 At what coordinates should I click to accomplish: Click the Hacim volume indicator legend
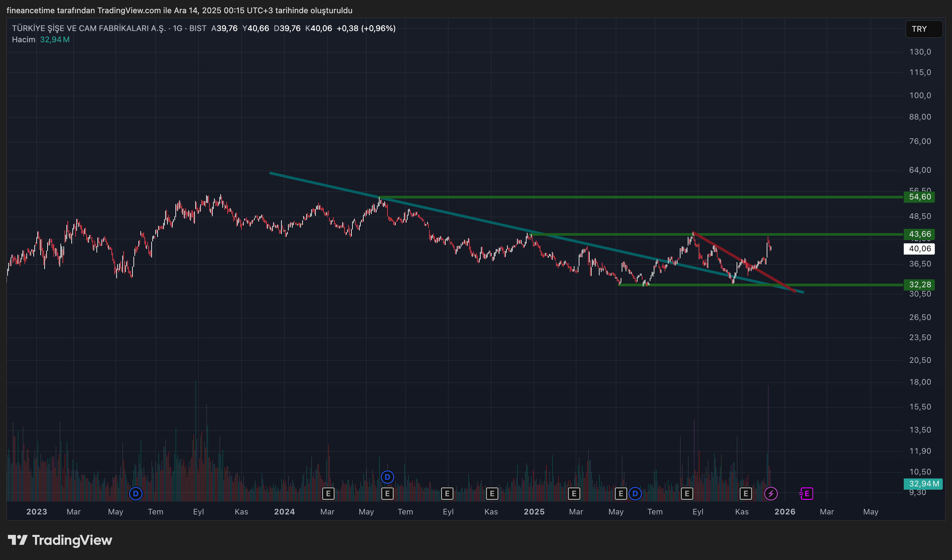[x=23, y=40]
